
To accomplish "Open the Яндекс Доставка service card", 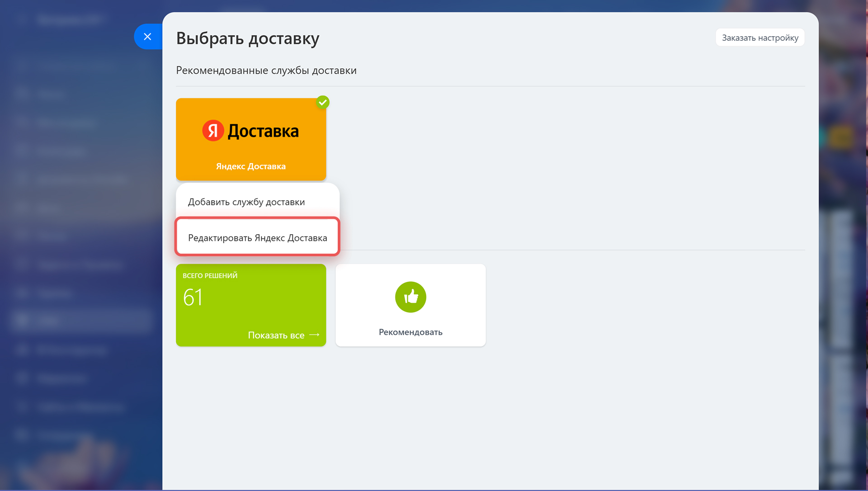I will click(251, 139).
